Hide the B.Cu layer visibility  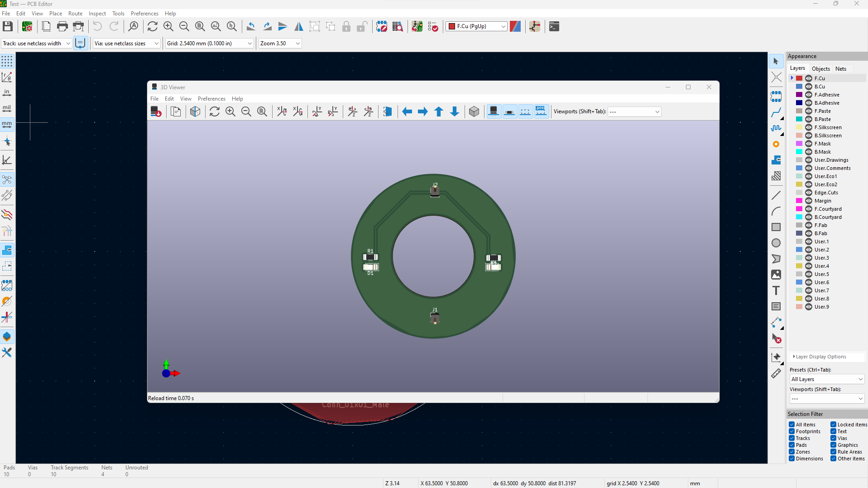pos(809,87)
